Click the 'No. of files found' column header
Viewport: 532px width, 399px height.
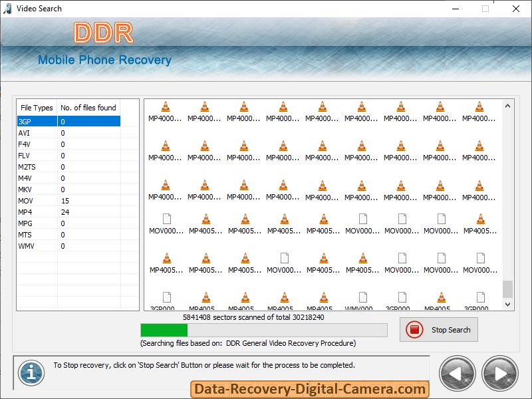coord(88,108)
